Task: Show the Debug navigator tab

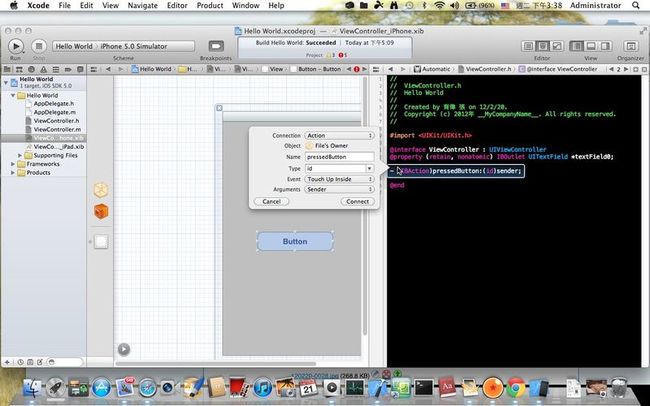Action: pos(56,69)
